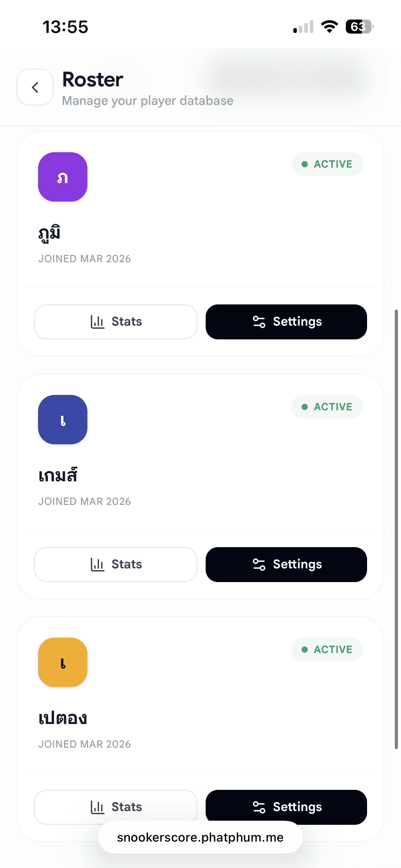Image resolution: width=401 pixels, height=868 pixels.
Task: Select the player name เปตอง
Action: 63,719
